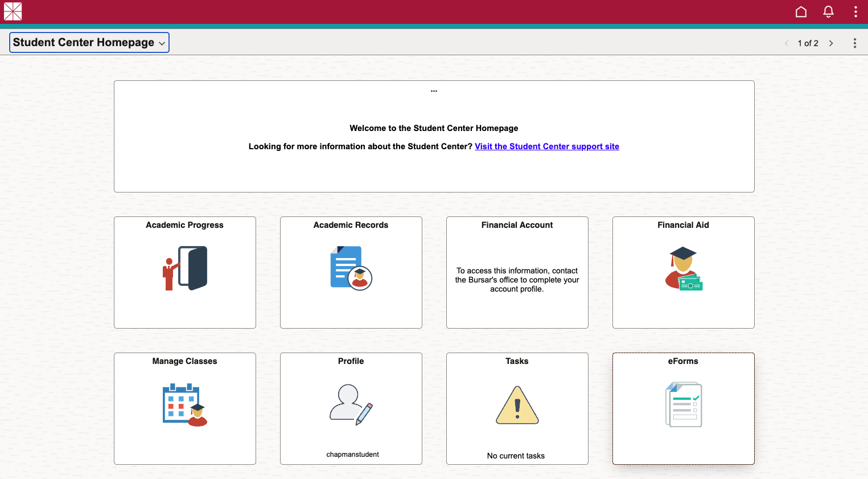Open the homepage options three-dot menu
The width and height of the screenshot is (868, 479).
(x=854, y=43)
